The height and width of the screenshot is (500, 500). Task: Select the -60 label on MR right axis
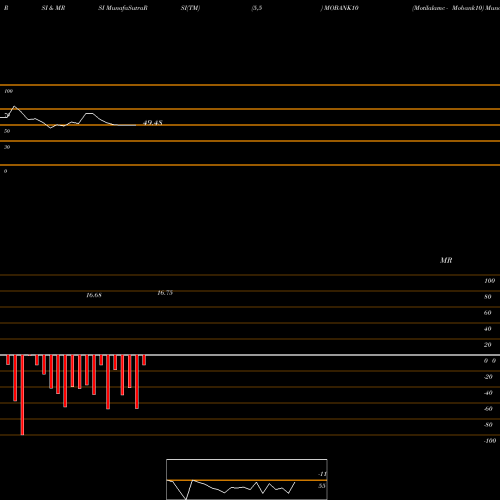pyautogui.click(x=488, y=409)
